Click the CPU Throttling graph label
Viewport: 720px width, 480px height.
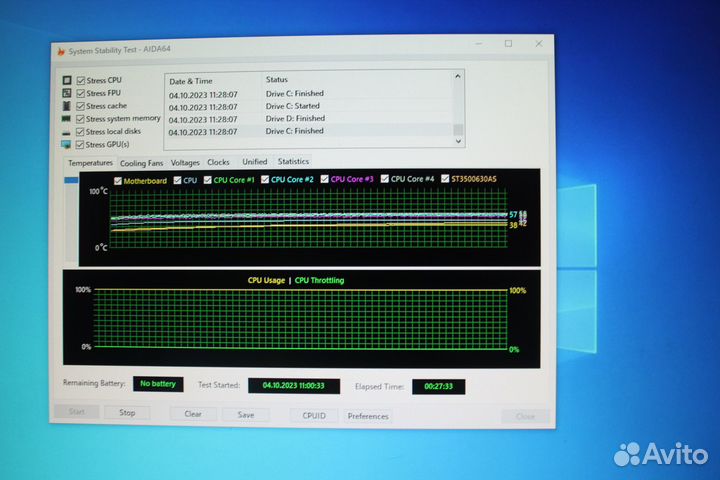[x=320, y=280]
